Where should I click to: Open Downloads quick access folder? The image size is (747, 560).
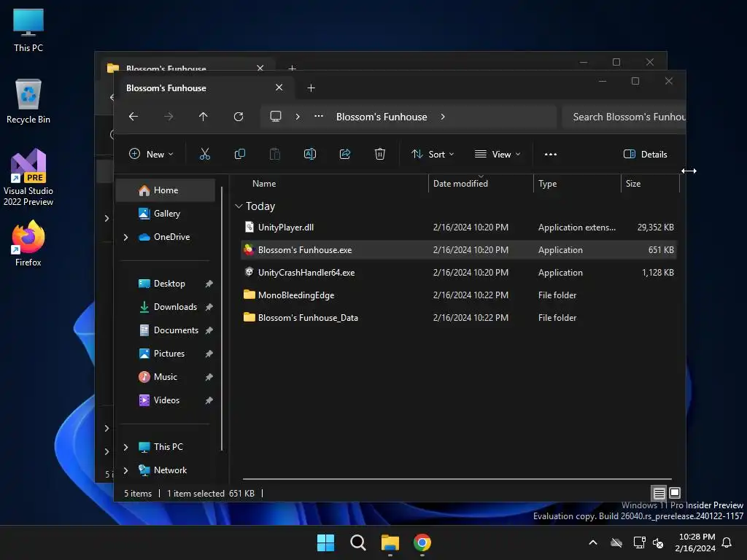pos(166,307)
